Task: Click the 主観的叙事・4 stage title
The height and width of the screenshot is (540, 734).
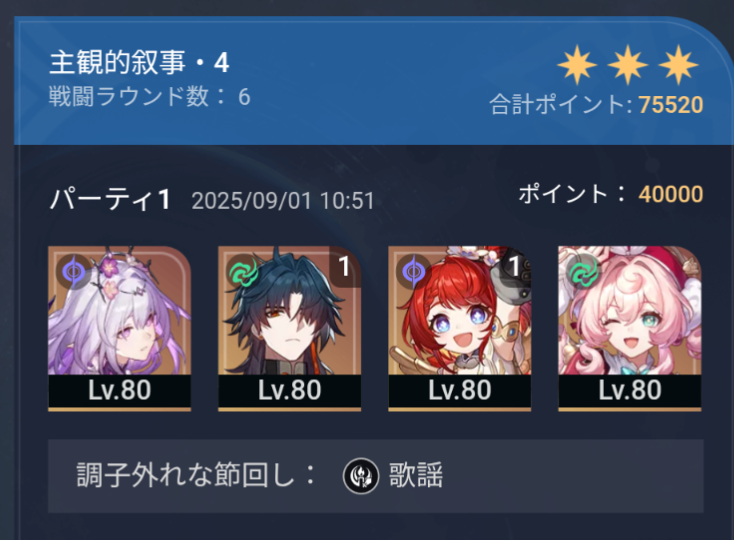Action: [x=139, y=62]
